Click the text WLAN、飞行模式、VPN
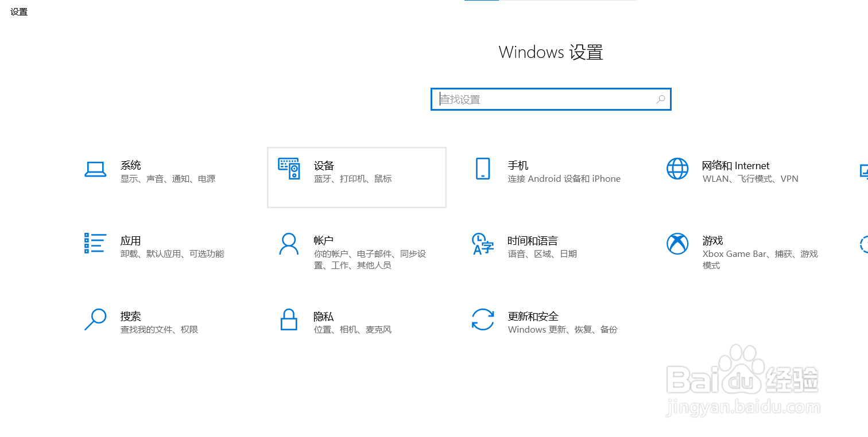Screen dimensions: 868x437 click(750, 179)
